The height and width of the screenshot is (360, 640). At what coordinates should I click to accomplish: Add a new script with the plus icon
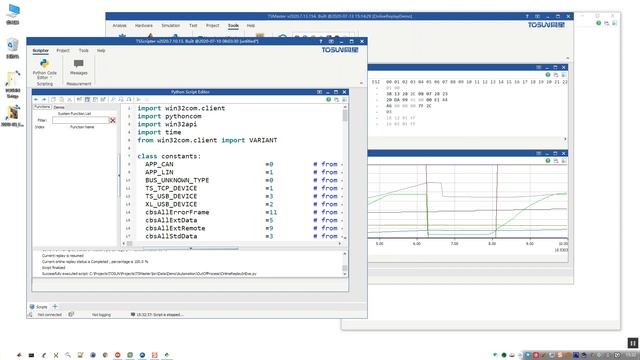(x=55, y=306)
